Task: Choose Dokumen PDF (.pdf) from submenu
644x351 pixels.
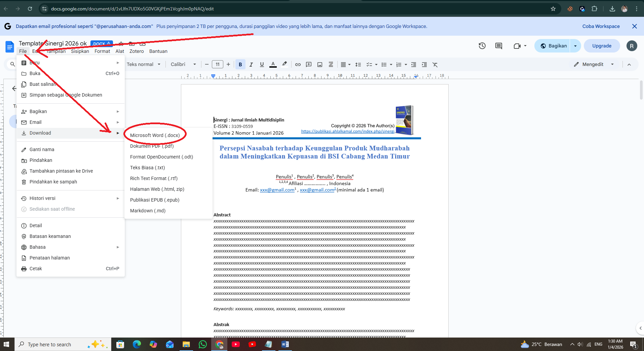Action: click(x=152, y=146)
